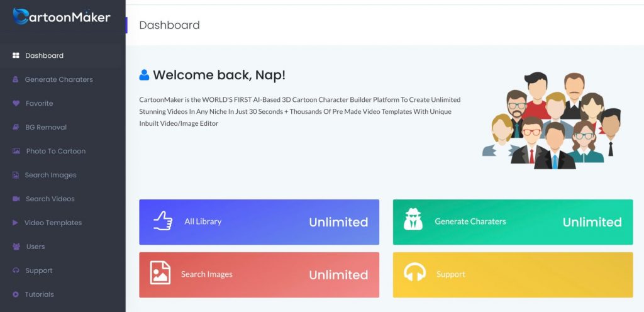Go to the Favorite menu entry

39,103
